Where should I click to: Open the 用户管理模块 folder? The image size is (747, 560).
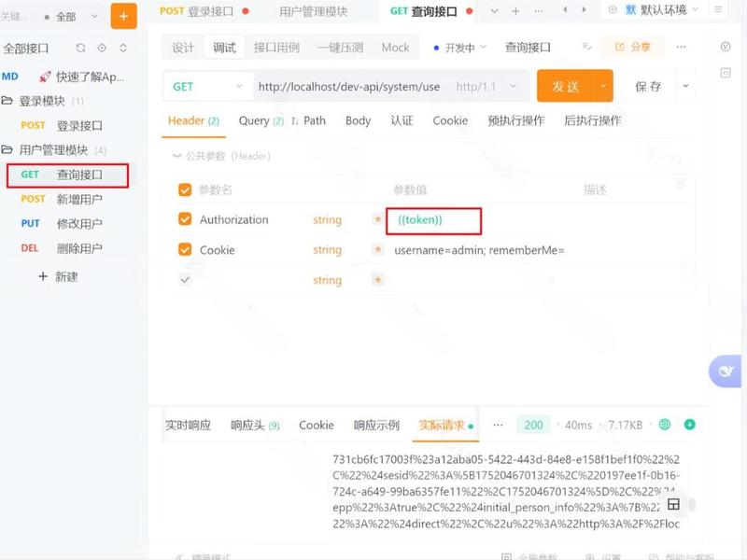pyautogui.click(x=53, y=150)
